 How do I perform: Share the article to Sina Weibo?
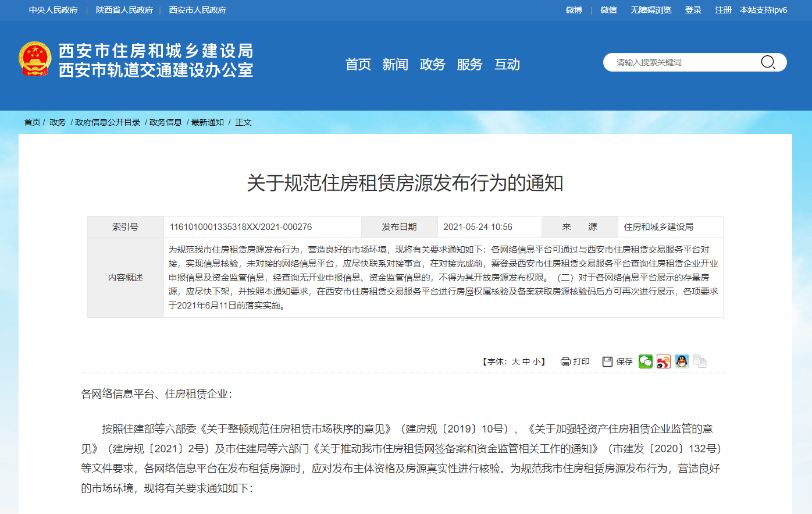(x=663, y=361)
